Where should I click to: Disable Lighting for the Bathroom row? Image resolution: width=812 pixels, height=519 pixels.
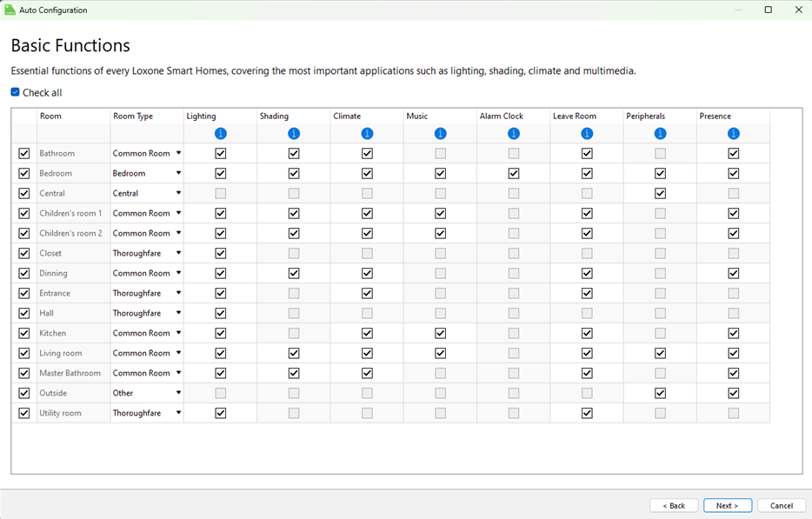point(221,154)
